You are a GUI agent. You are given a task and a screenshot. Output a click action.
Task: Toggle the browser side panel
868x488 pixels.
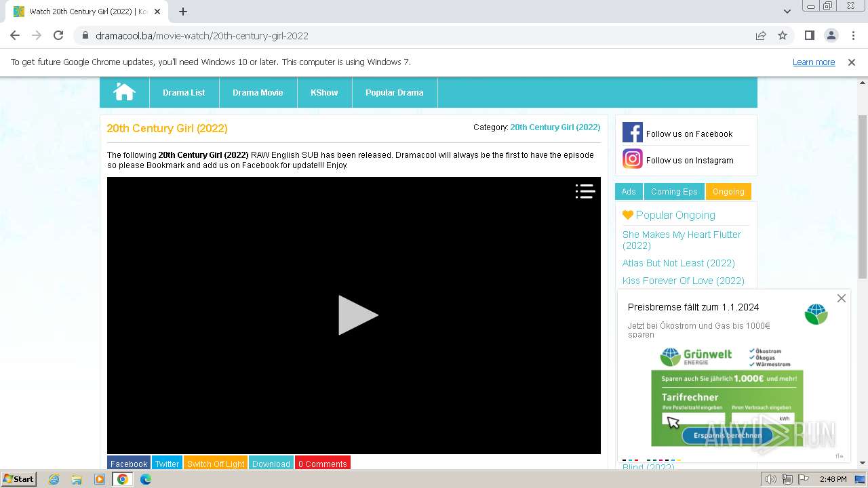tap(809, 35)
